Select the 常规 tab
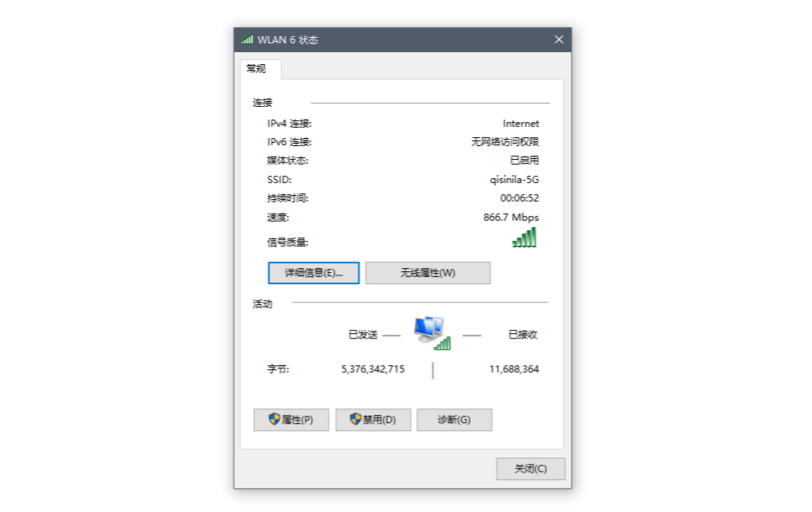The width and height of the screenshot is (812, 512). pyautogui.click(x=256, y=69)
